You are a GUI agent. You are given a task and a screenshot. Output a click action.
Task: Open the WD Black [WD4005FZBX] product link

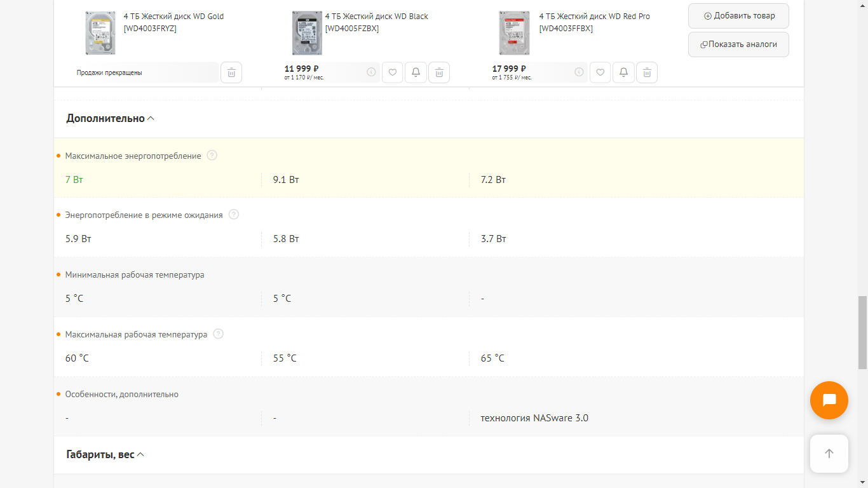(x=377, y=22)
